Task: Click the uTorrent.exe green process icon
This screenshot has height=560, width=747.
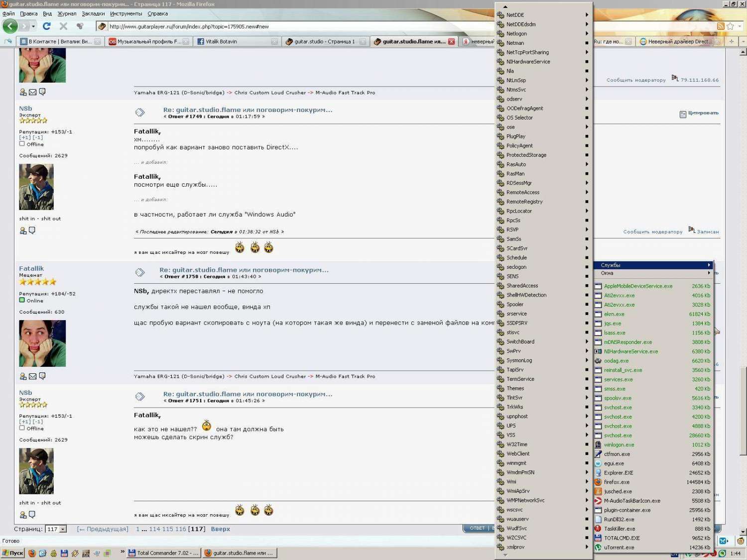Action: [x=598, y=547]
